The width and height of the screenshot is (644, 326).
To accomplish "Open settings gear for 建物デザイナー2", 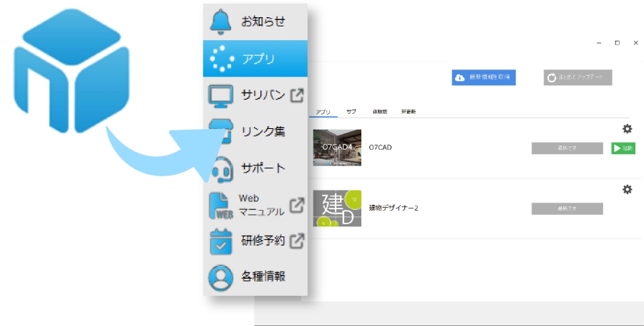I will click(627, 189).
